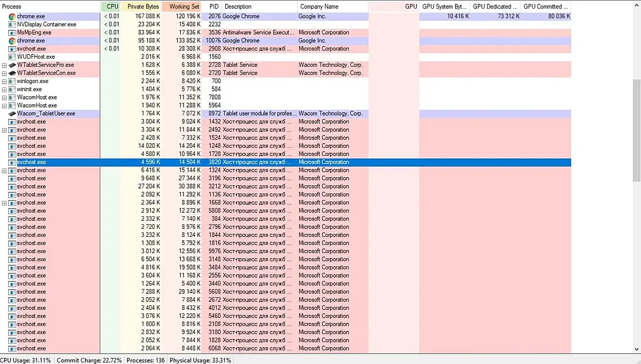
Task: Click the svchost.exe icon for PID 1728
Action: coord(12,154)
